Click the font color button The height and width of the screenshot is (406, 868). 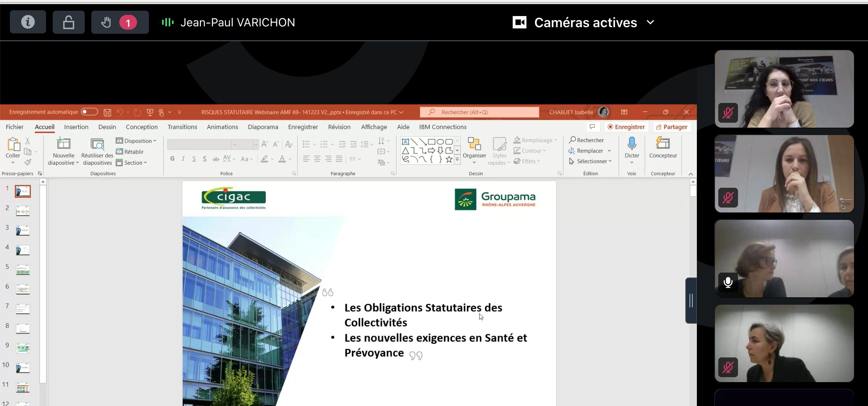[x=282, y=159]
